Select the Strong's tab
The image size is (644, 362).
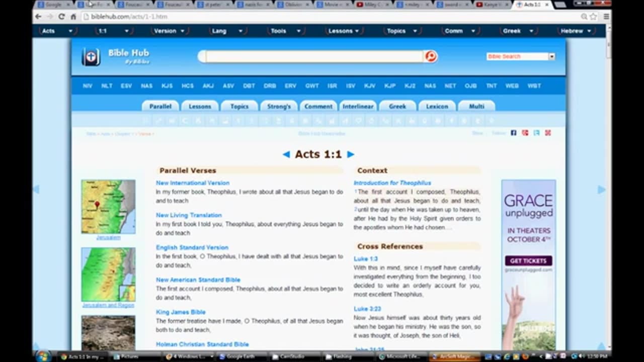tap(279, 106)
